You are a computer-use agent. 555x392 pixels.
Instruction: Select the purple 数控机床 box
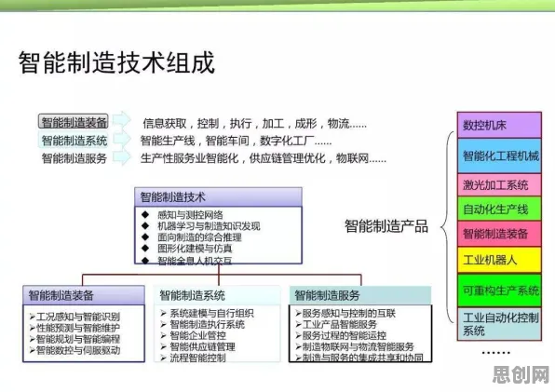[x=499, y=125]
